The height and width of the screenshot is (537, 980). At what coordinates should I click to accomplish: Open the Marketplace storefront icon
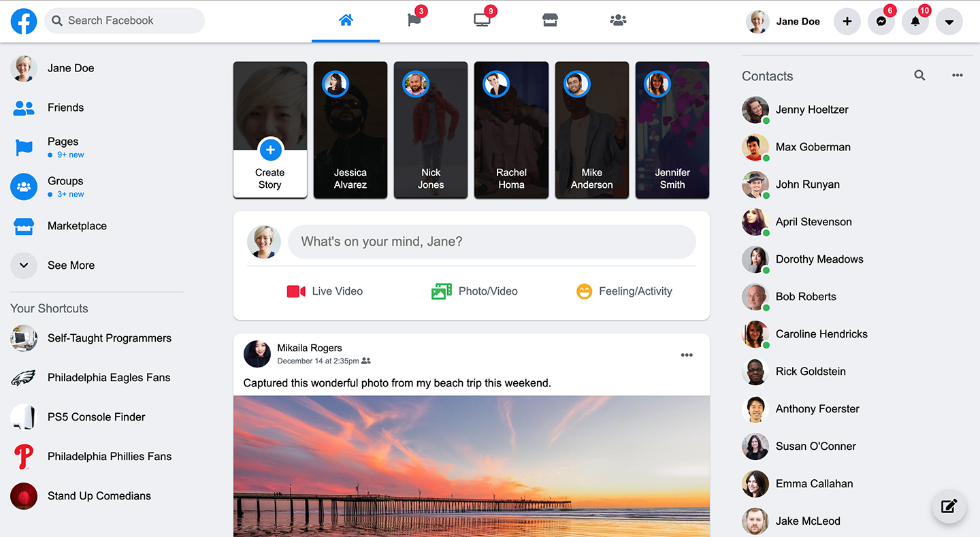pos(550,20)
